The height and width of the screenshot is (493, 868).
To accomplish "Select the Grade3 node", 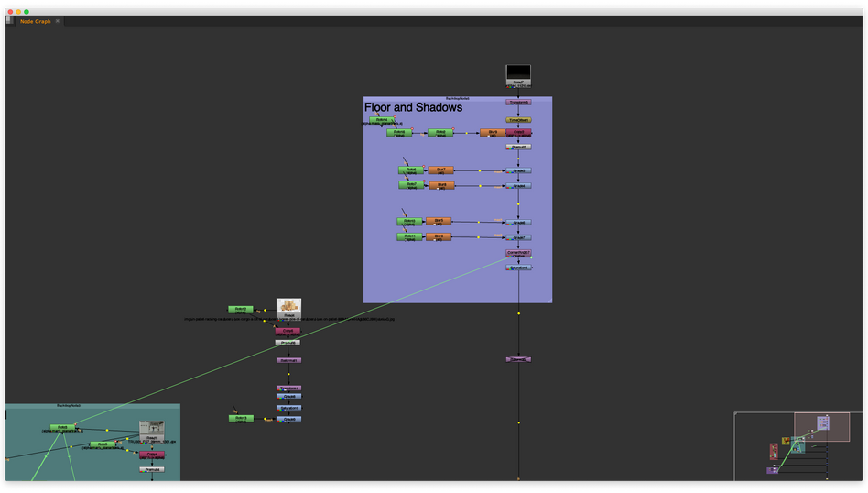I will click(519, 170).
